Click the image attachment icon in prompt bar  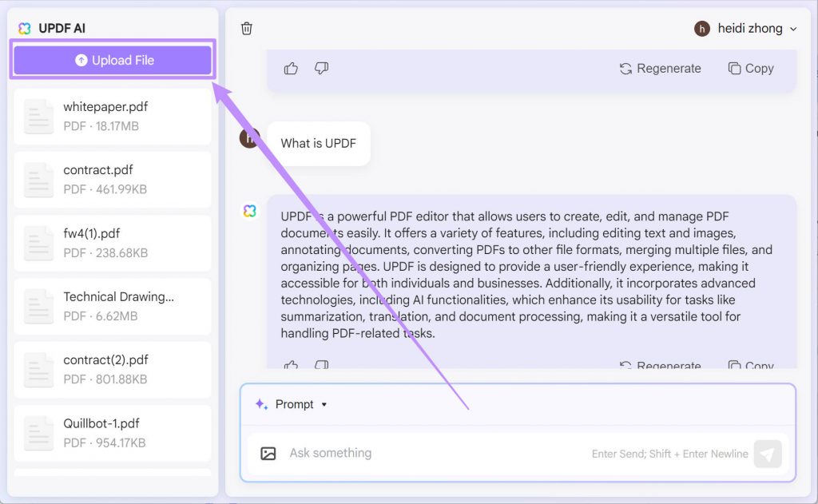coord(267,453)
